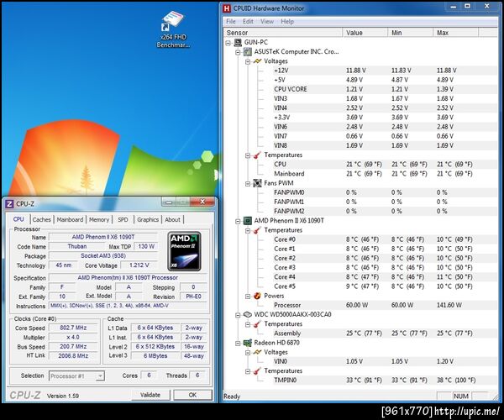
Task: Click the OK button in CPU-Z
Action: [x=192, y=395]
